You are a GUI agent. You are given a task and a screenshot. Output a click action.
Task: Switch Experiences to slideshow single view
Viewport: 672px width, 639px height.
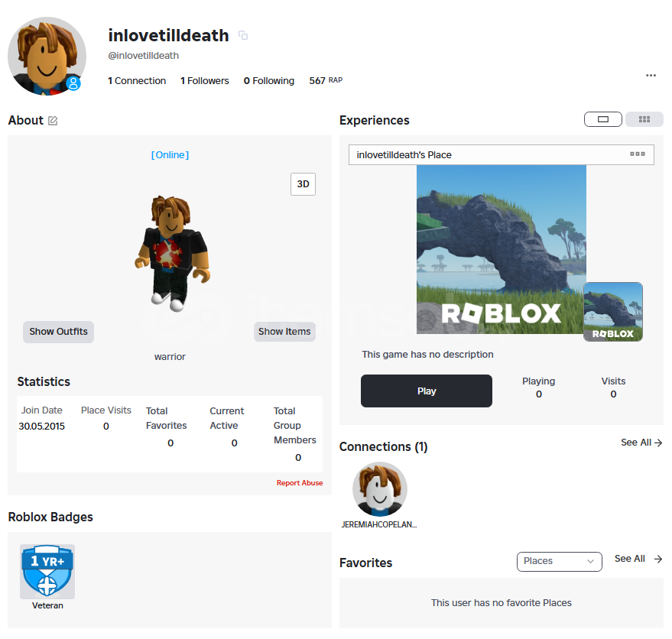(x=603, y=119)
